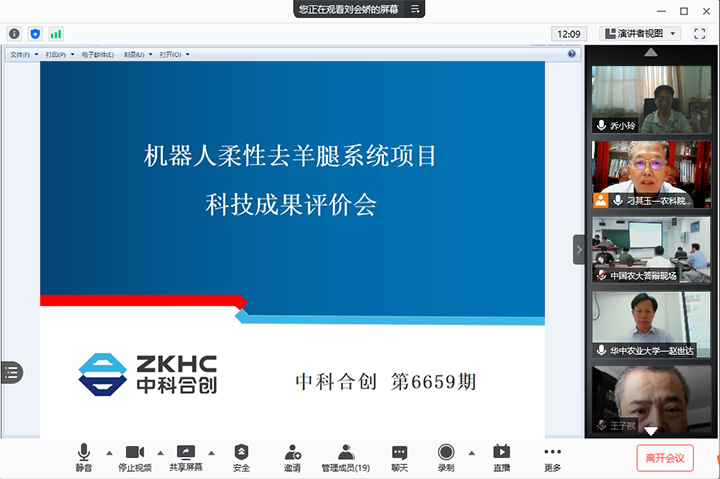Open the list panel icon at left edge
This screenshot has width=720, height=479.
click(x=11, y=372)
